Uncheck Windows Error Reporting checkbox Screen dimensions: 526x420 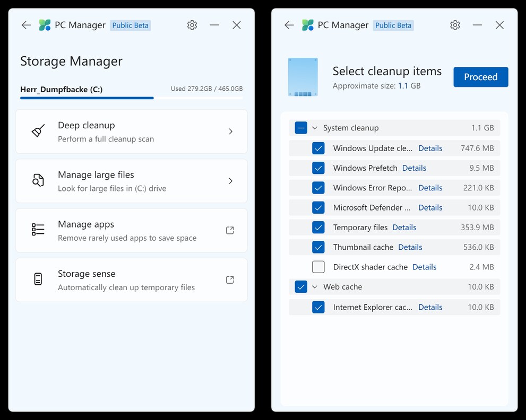[x=318, y=188]
